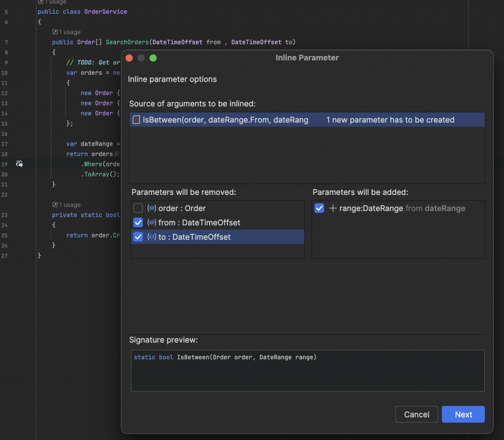Click the "1 usage" hint above SearchOrders
Screen dimensions: 504x440
pos(70,32)
